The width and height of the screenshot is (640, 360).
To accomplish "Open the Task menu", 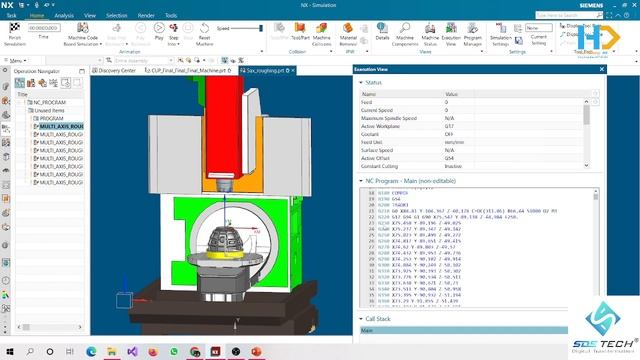I will click(x=11, y=16).
